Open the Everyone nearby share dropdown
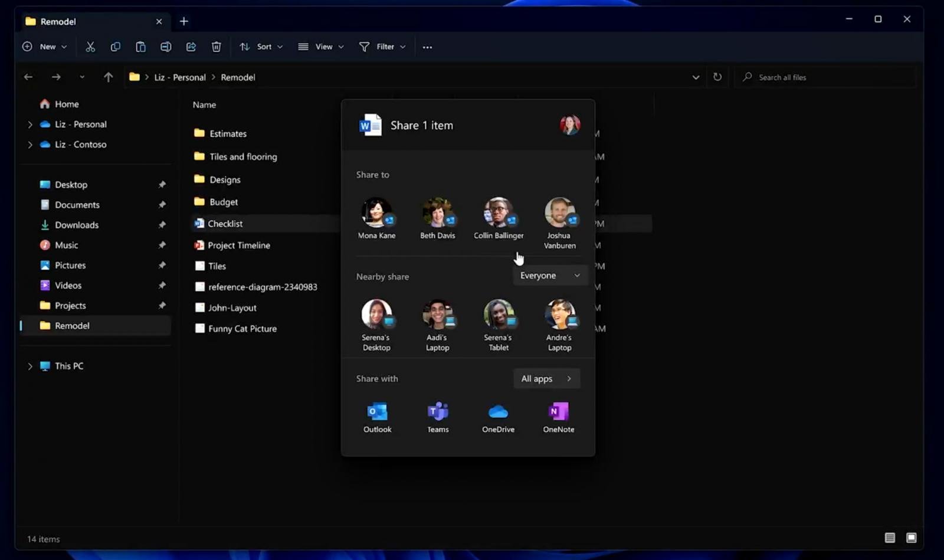The height and width of the screenshot is (560, 944). (550, 276)
